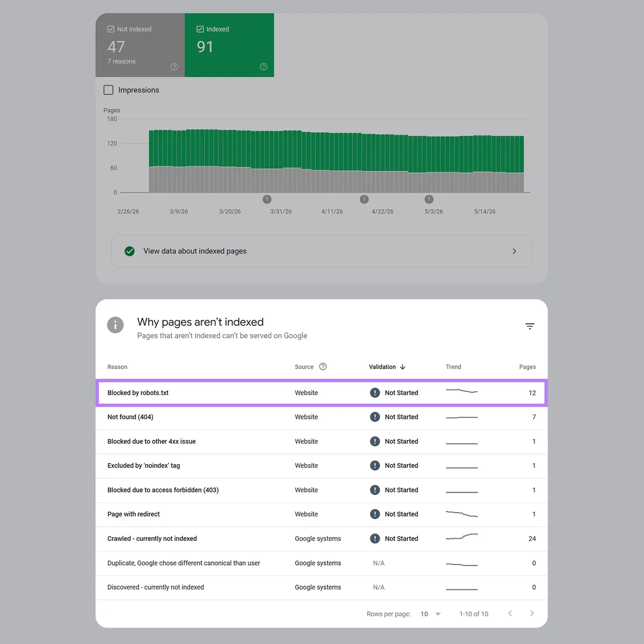The image size is (644, 644).
Task: Sort by the Validation column arrow
Action: pyautogui.click(x=402, y=367)
